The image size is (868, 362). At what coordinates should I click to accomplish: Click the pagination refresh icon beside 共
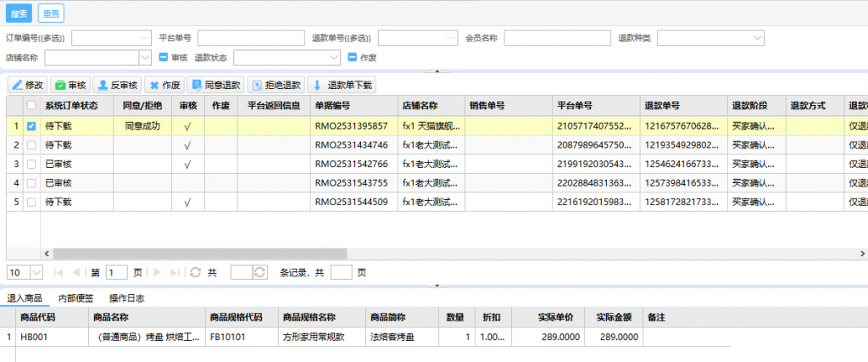pos(196,272)
